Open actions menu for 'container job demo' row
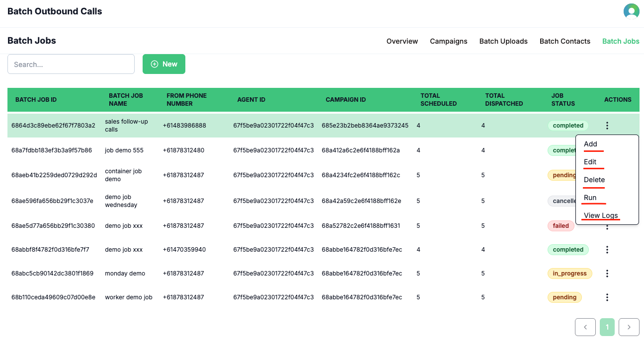This screenshot has width=644, height=343. [607, 175]
